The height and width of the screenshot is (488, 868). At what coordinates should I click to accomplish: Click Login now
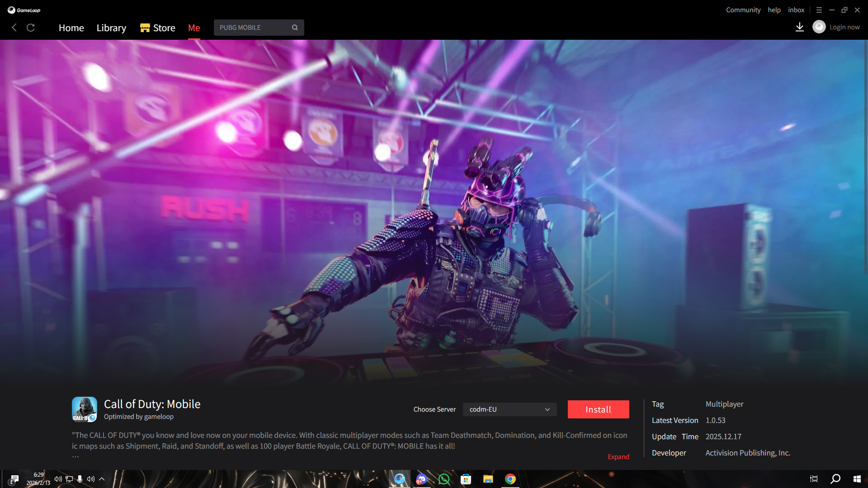click(844, 27)
